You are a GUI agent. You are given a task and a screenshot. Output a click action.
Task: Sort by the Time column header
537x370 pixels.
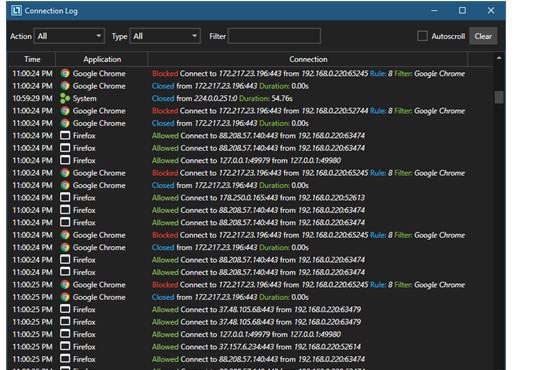click(32, 59)
